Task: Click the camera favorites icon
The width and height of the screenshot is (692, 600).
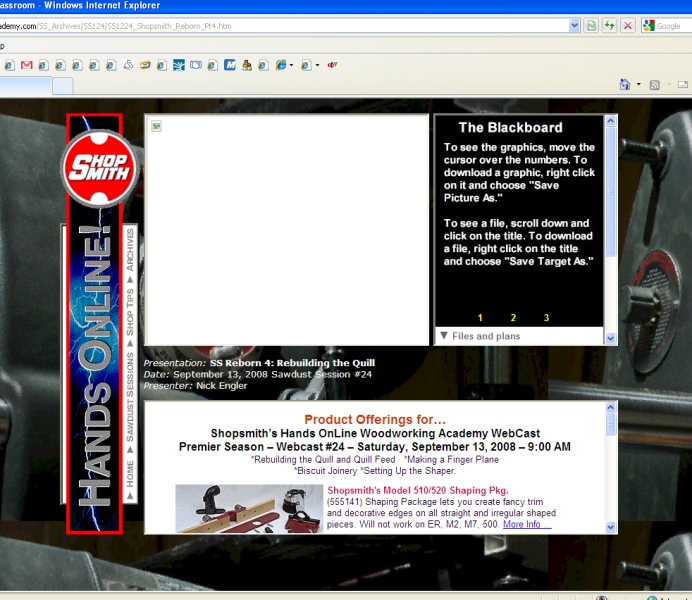Action: click(196, 65)
